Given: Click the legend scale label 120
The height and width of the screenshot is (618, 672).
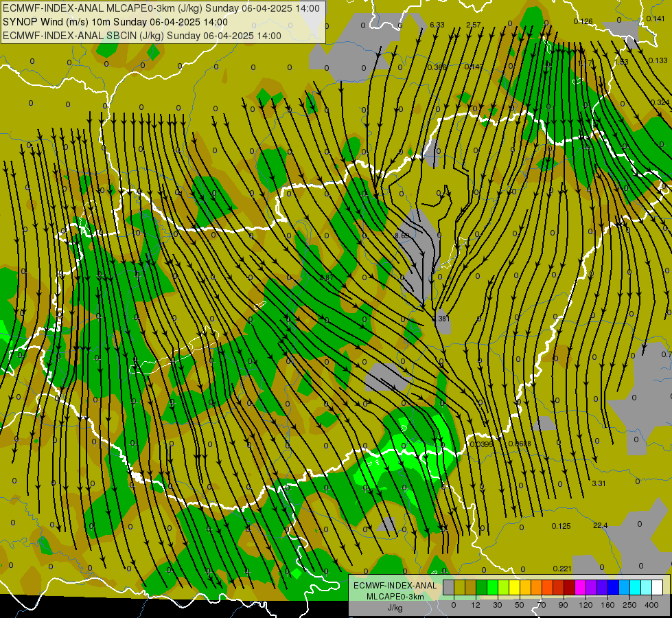Looking at the screenshot, I should (586, 605).
